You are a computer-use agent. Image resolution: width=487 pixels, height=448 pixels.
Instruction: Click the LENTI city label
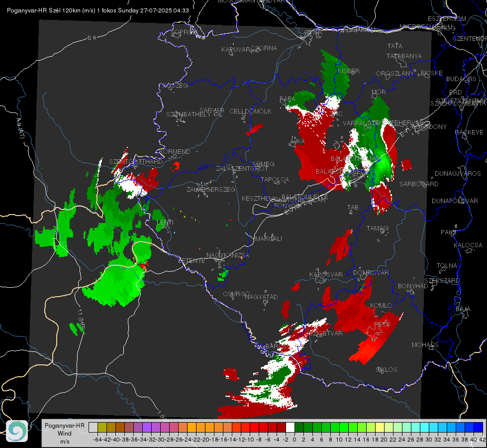click(x=165, y=223)
